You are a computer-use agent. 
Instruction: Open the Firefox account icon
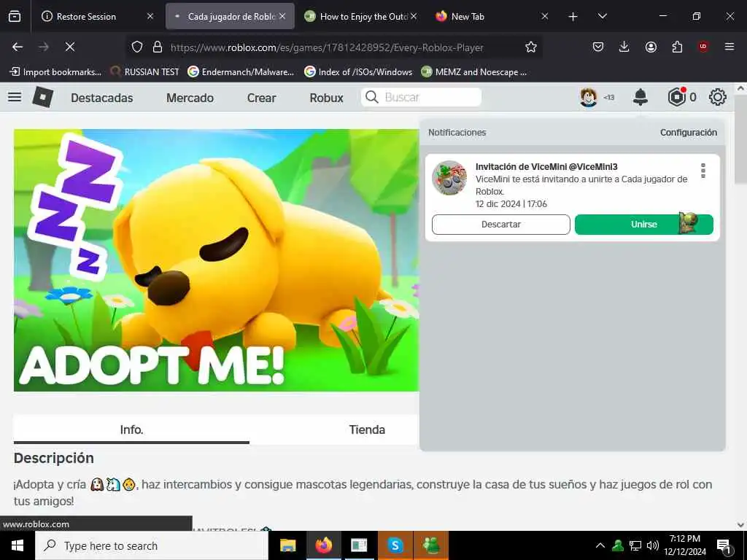[651, 47]
